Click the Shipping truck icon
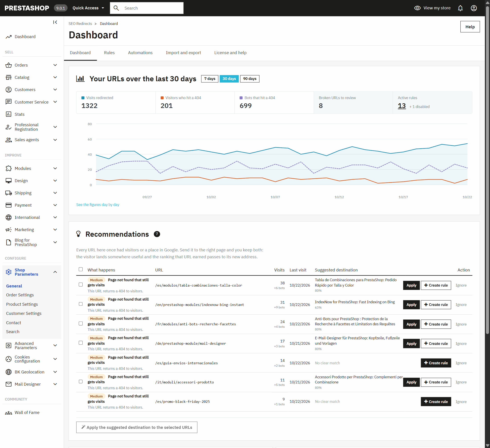Viewport: 490px width, 448px height. pyautogui.click(x=8, y=193)
